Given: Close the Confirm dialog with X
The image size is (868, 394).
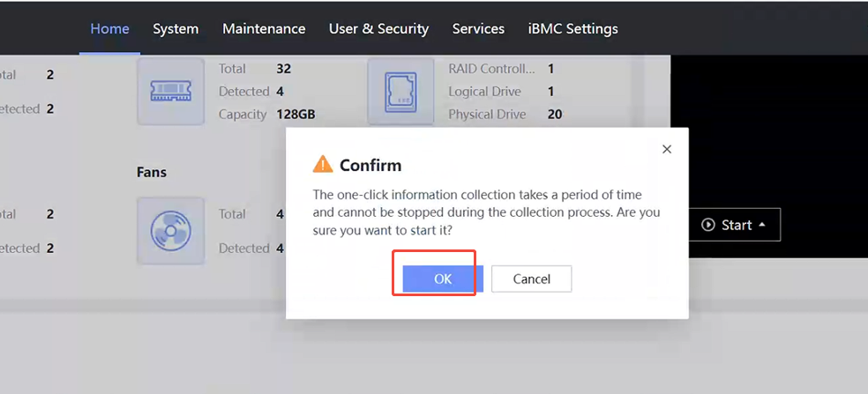Looking at the screenshot, I should (667, 150).
